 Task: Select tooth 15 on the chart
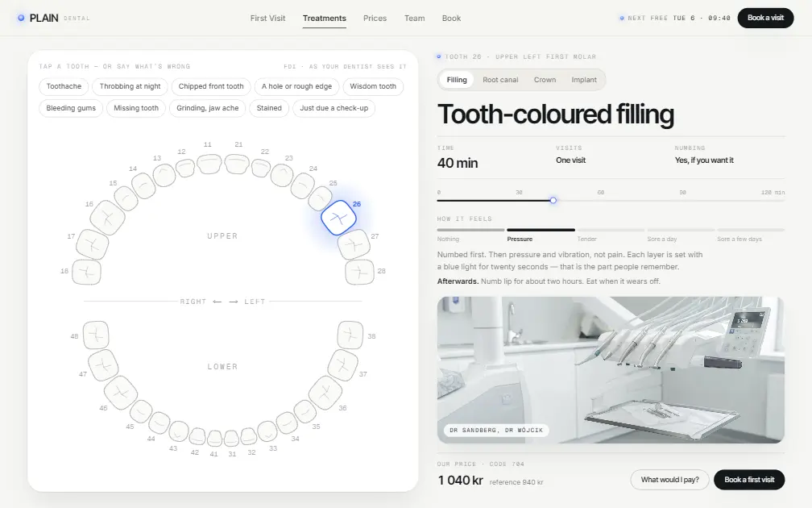pyautogui.click(x=126, y=198)
